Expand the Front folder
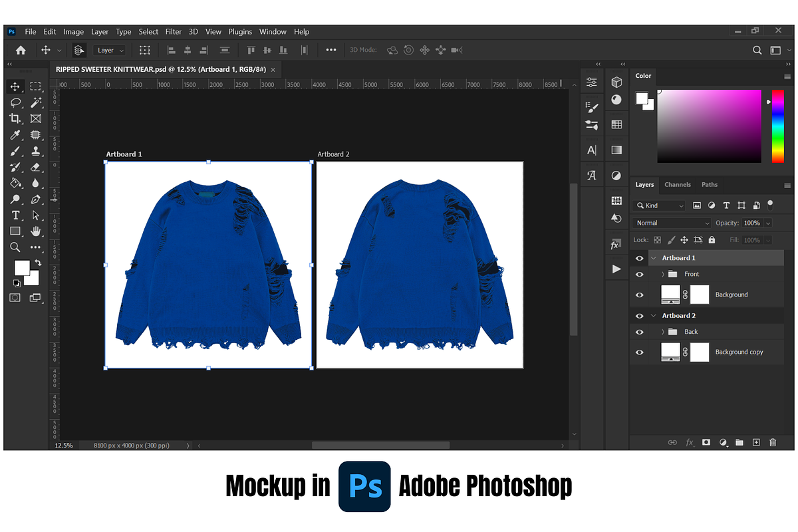 663,274
